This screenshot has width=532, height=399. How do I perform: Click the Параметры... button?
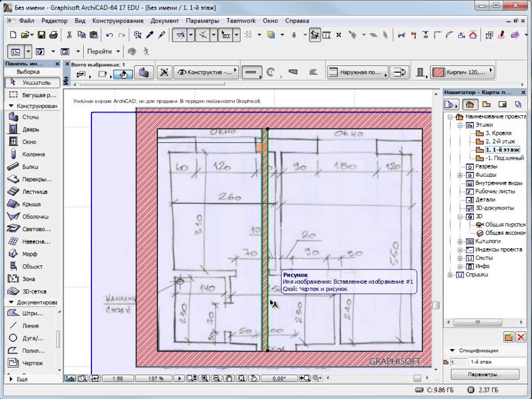coord(484,375)
